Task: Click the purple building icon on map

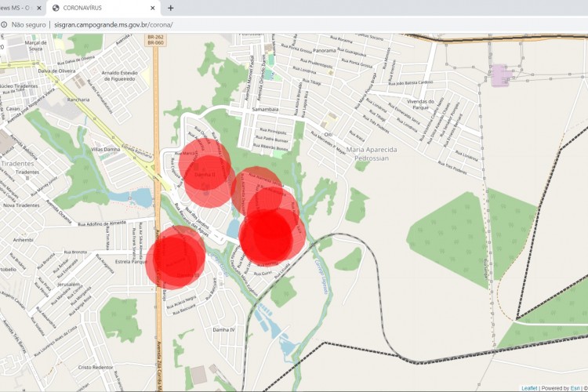Action: (500, 75)
